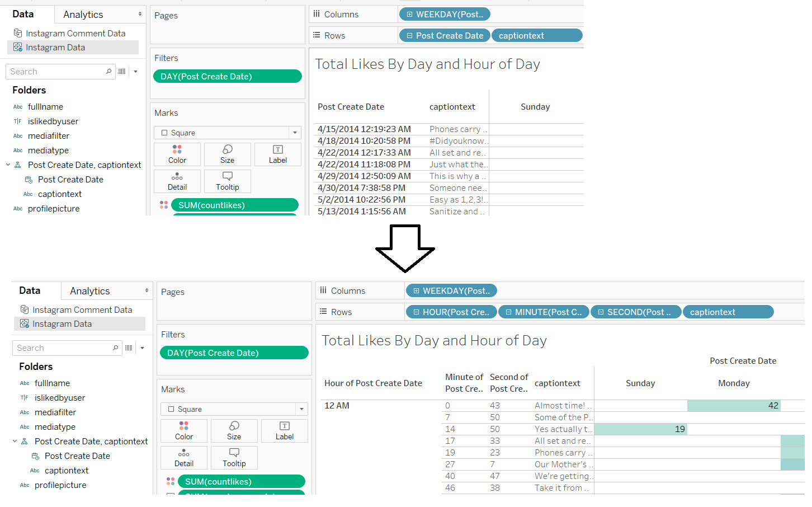Click the Abc icon beside captiontext field
The width and height of the screenshot is (812, 507).
tap(28, 194)
